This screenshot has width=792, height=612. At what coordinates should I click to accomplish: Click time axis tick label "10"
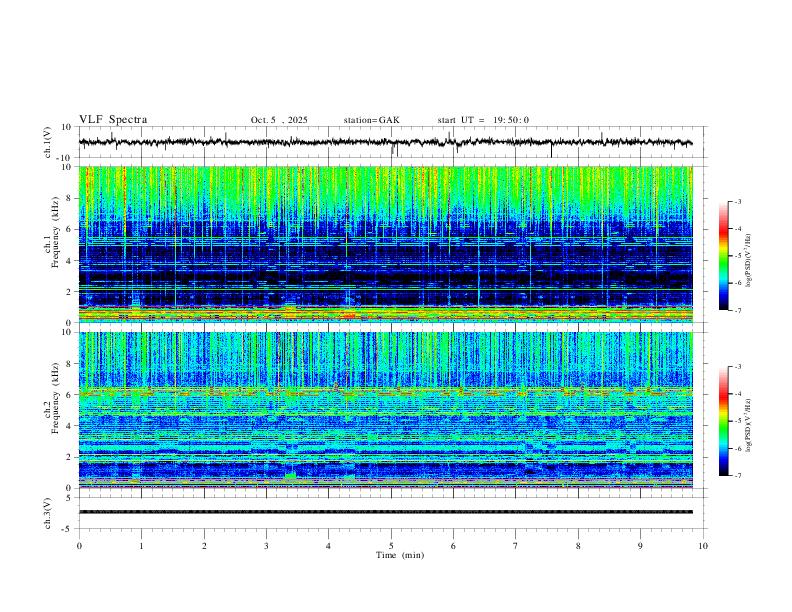pos(703,546)
